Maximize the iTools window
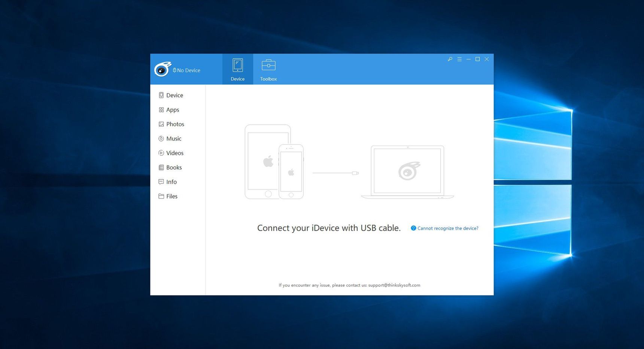This screenshot has width=644, height=349. pyautogui.click(x=478, y=59)
